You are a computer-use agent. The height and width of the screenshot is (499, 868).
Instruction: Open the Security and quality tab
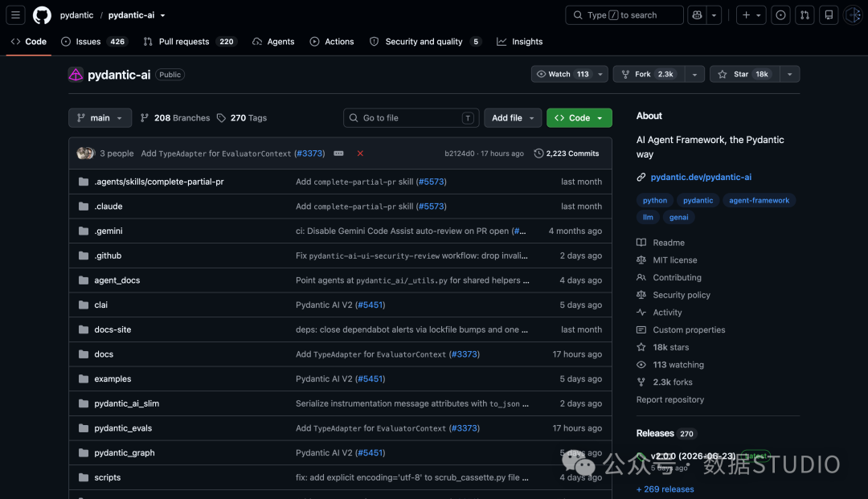pyautogui.click(x=426, y=42)
